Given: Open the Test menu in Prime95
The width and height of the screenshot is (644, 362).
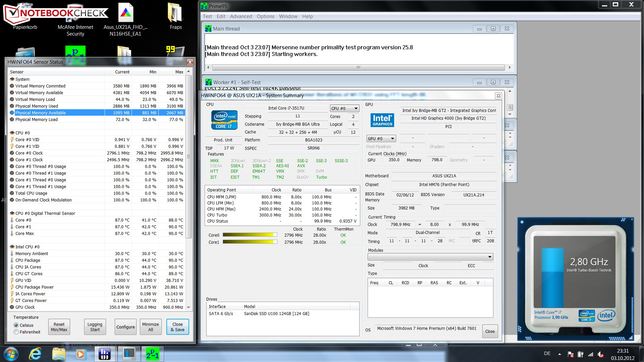Looking at the screenshot, I should pyautogui.click(x=207, y=16).
